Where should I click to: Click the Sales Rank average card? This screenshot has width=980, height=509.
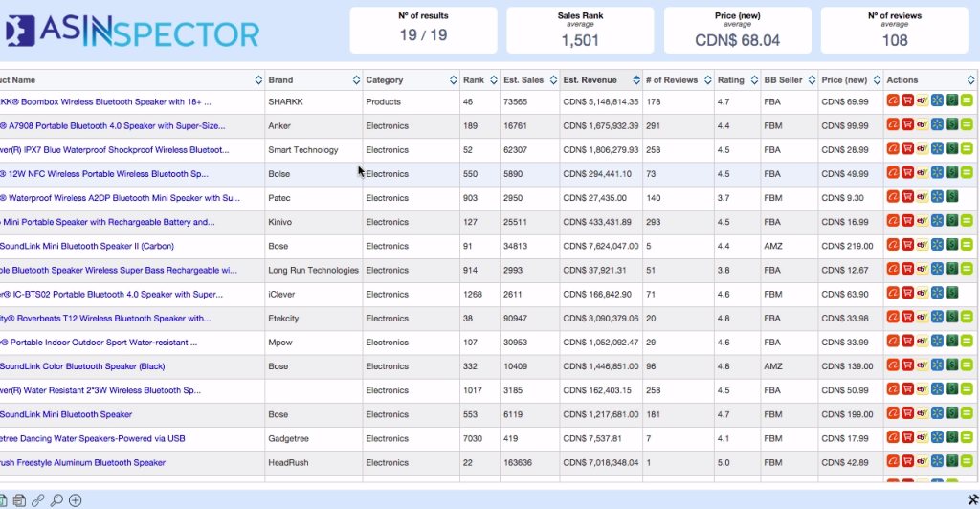click(x=580, y=30)
